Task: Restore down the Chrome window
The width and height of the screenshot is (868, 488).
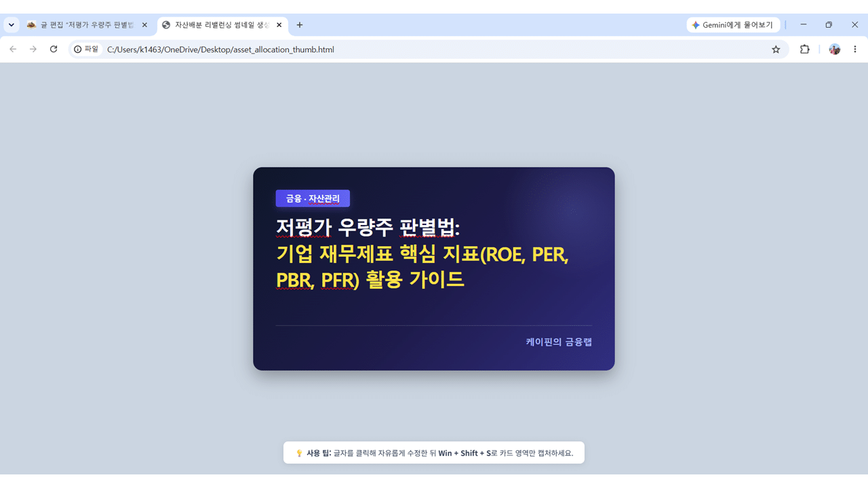Action: pos(829,25)
